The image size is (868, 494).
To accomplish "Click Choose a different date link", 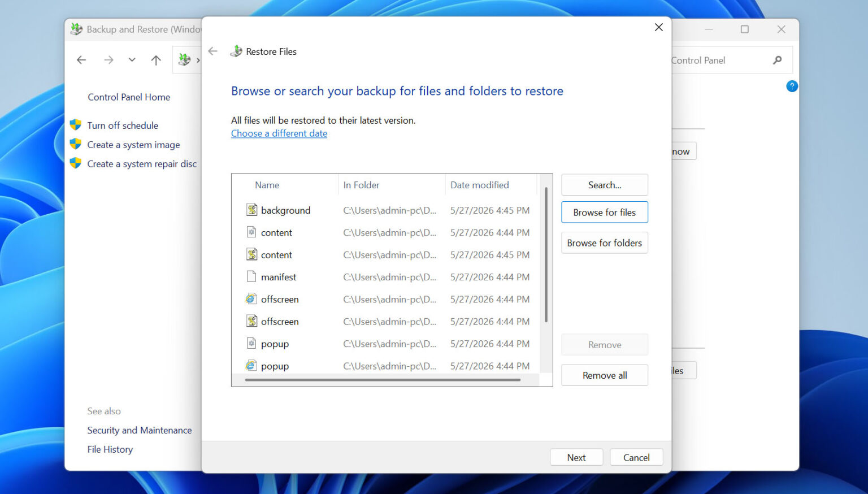I will (x=279, y=133).
